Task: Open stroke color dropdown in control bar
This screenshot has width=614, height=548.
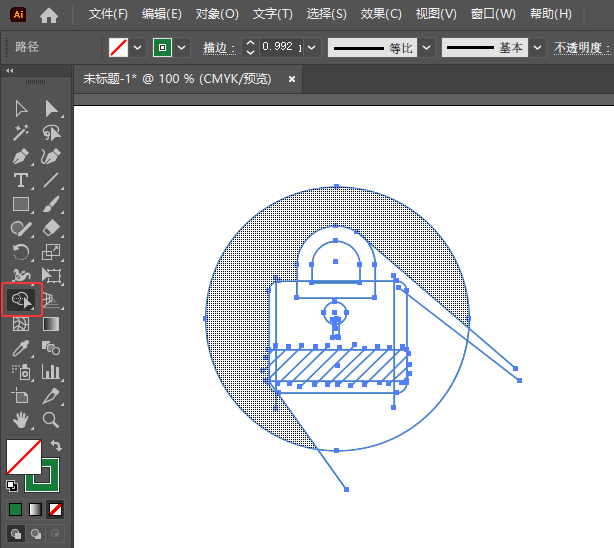Action: click(181, 48)
